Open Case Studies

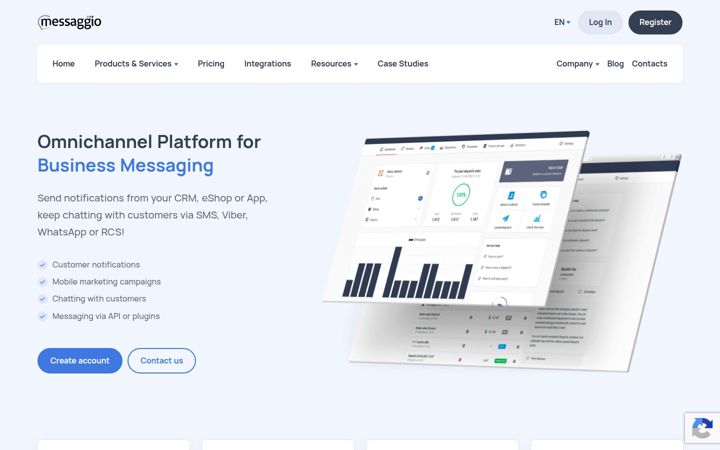click(x=403, y=64)
